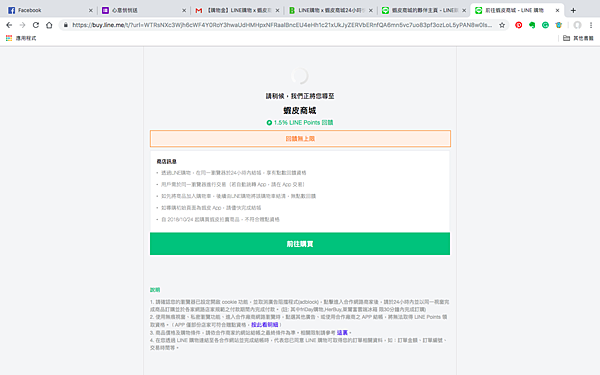Click the 2018/10/24 notice line
This screenshot has width=600, height=375.
[x=220, y=219]
